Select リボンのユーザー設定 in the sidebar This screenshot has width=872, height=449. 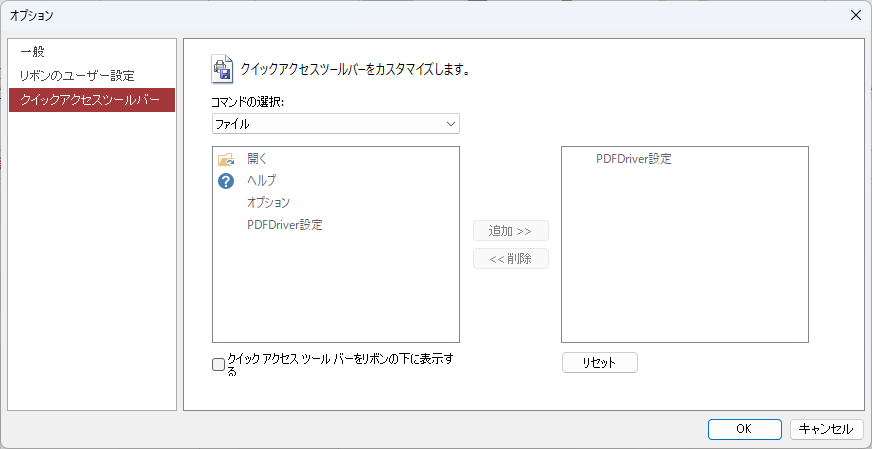click(92, 76)
